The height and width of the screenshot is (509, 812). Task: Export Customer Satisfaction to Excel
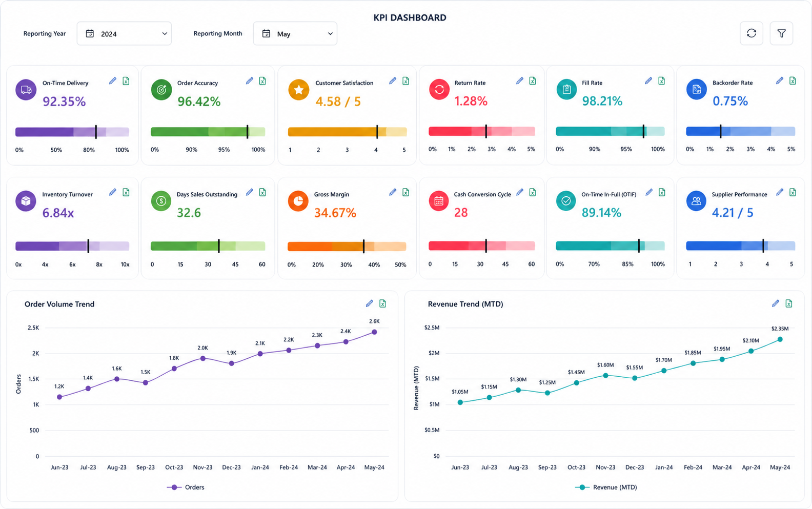click(x=406, y=81)
